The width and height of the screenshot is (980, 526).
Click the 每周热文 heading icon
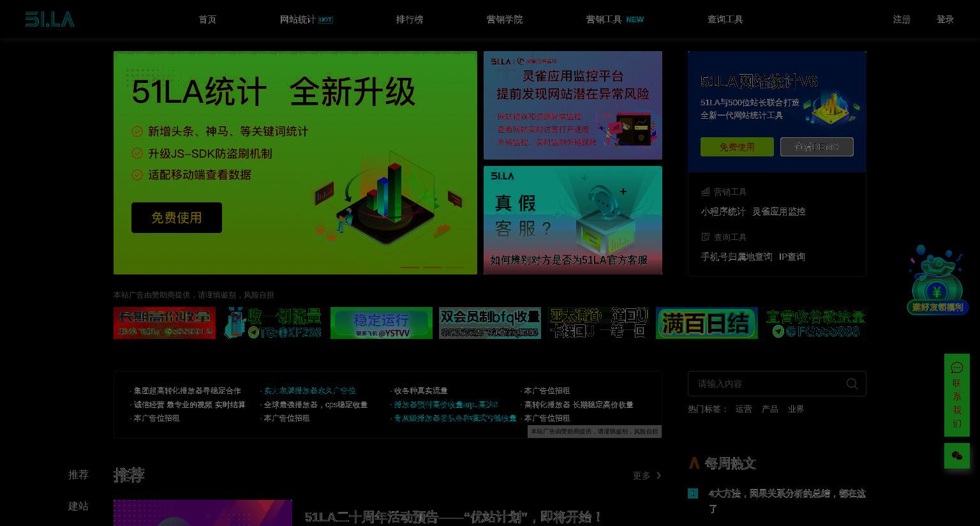coord(694,463)
